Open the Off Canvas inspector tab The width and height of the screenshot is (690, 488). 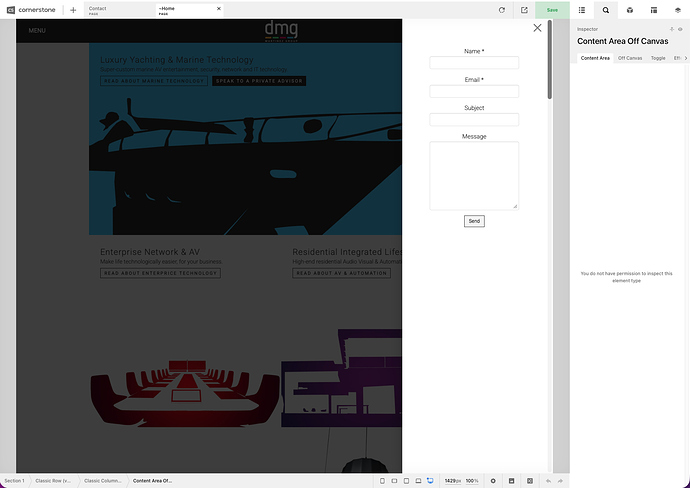[x=630, y=58]
